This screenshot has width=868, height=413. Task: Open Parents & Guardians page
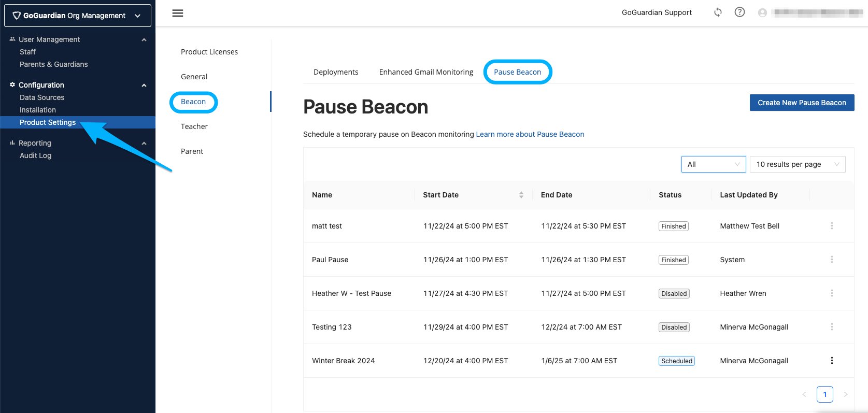(x=54, y=64)
